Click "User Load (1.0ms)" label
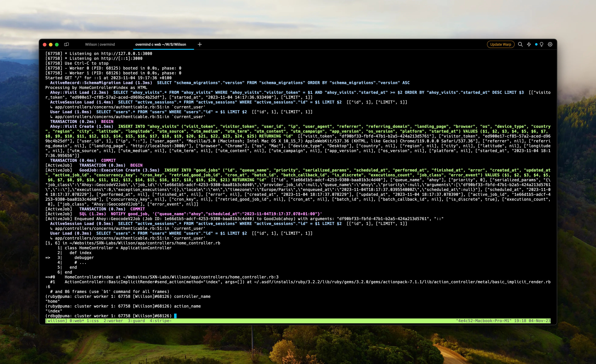Screen dimensions: 596x364 [71, 112]
